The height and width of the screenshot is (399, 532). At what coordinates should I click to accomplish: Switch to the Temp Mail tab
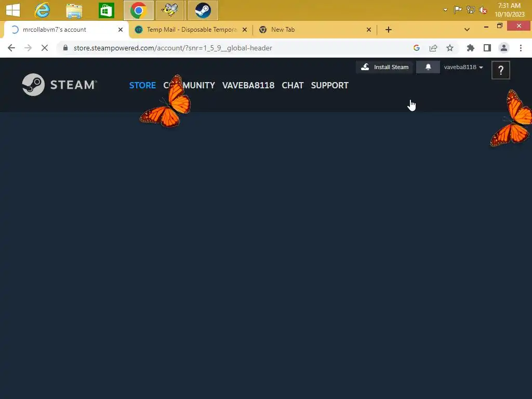point(191,30)
